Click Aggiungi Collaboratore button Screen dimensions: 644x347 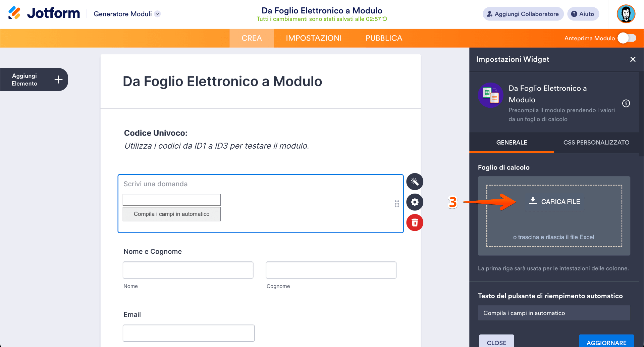[523, 14]
